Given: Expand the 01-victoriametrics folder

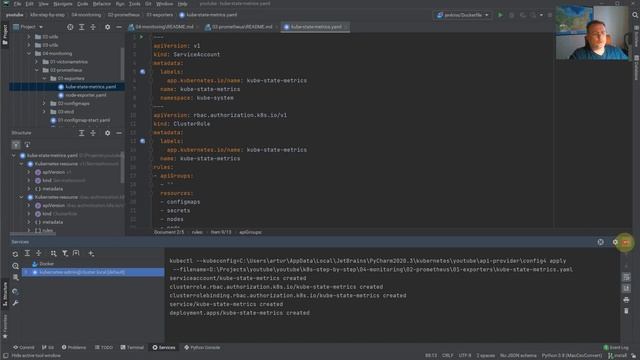Looking at the screenshot, I should pyautogui.click(x=37, y=62).
